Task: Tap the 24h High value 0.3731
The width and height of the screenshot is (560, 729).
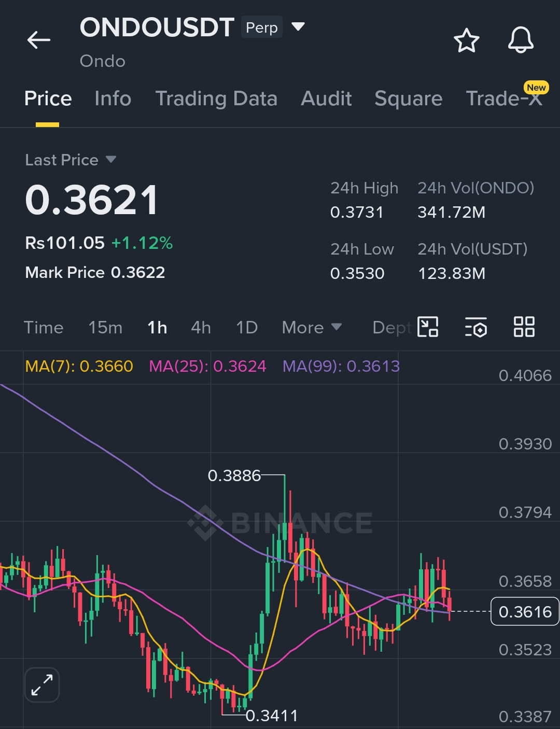Action: click(357, 212)
